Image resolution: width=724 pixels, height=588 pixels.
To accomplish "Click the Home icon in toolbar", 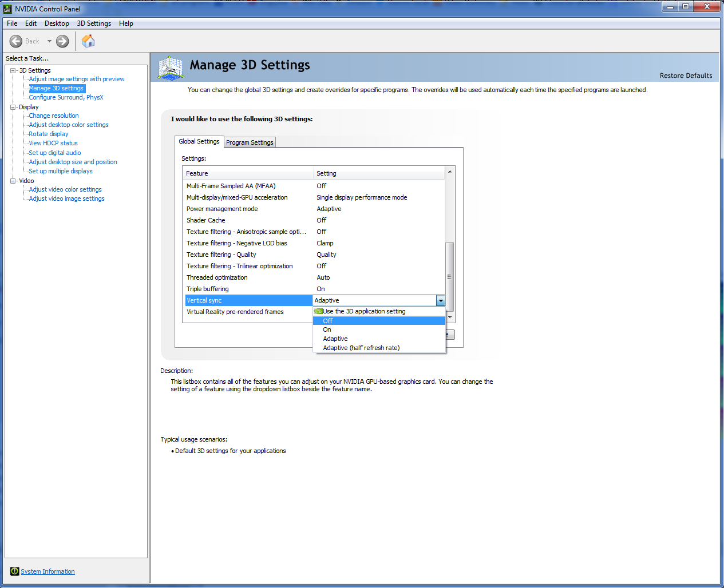I will tap(88, 41).
